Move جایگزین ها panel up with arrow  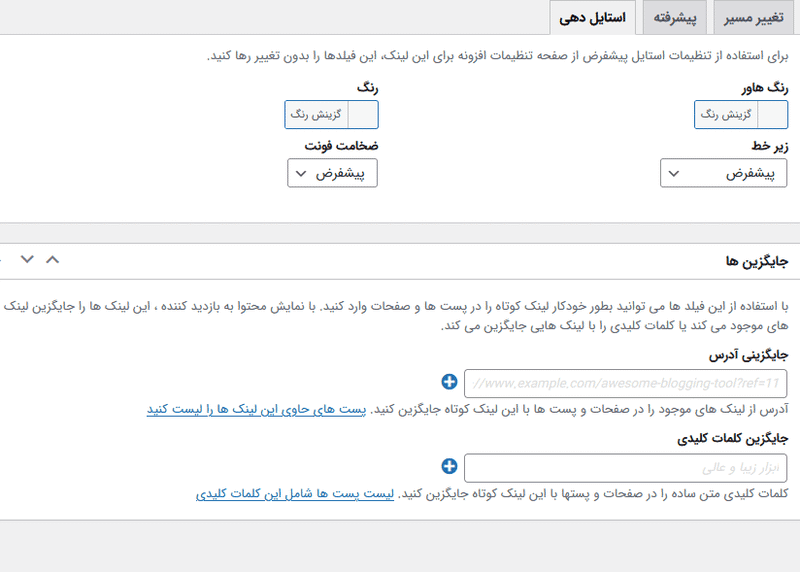click(x=53, y=260)
